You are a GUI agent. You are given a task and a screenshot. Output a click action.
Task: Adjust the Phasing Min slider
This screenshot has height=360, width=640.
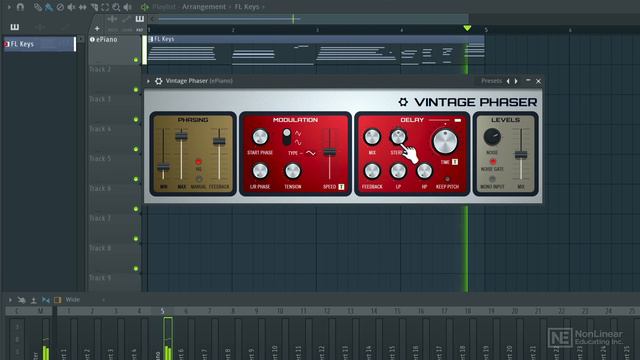click(x=163, y=167)
